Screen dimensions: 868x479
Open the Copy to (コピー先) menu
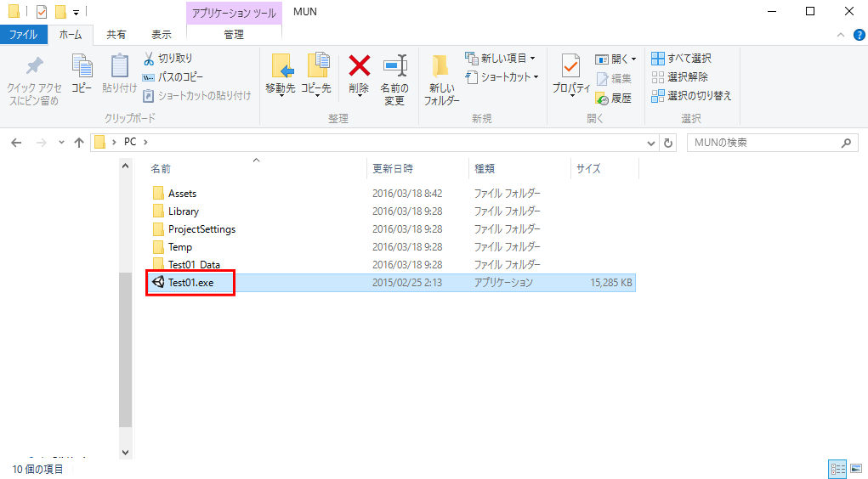[316, 76]
